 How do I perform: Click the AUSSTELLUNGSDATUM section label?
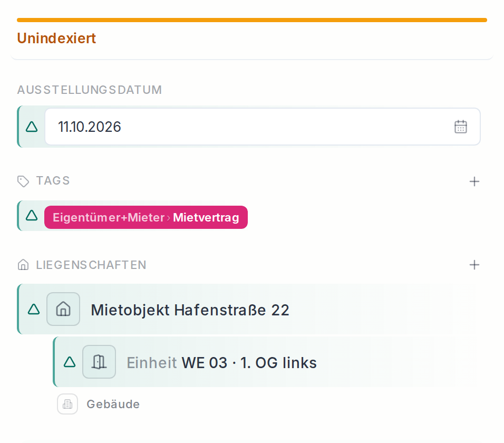point(89,90)
